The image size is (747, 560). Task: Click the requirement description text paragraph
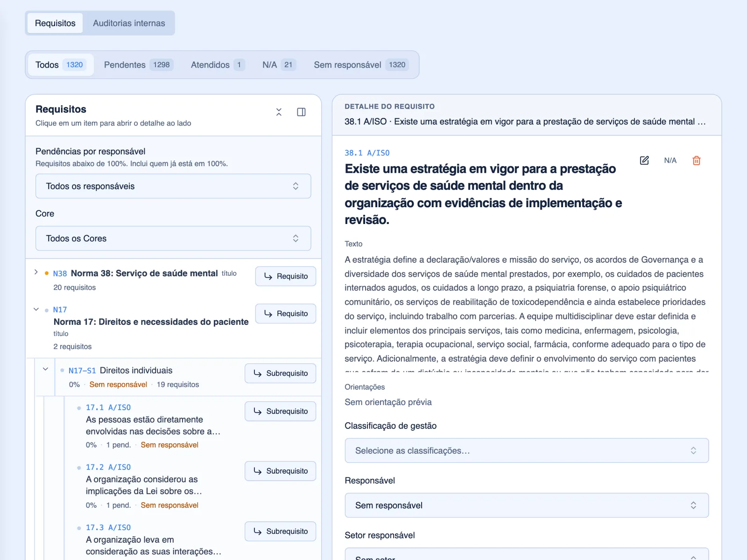click(x=527, y=313)
